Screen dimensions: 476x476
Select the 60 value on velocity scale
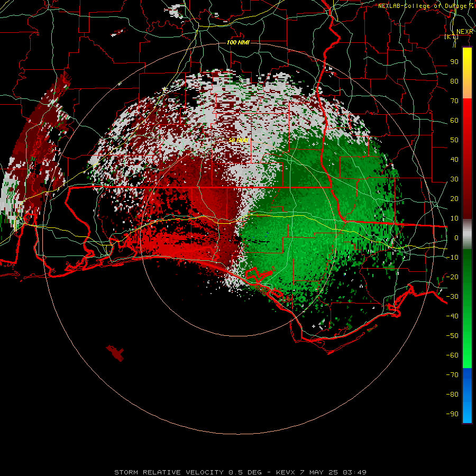tap(454, 121)
